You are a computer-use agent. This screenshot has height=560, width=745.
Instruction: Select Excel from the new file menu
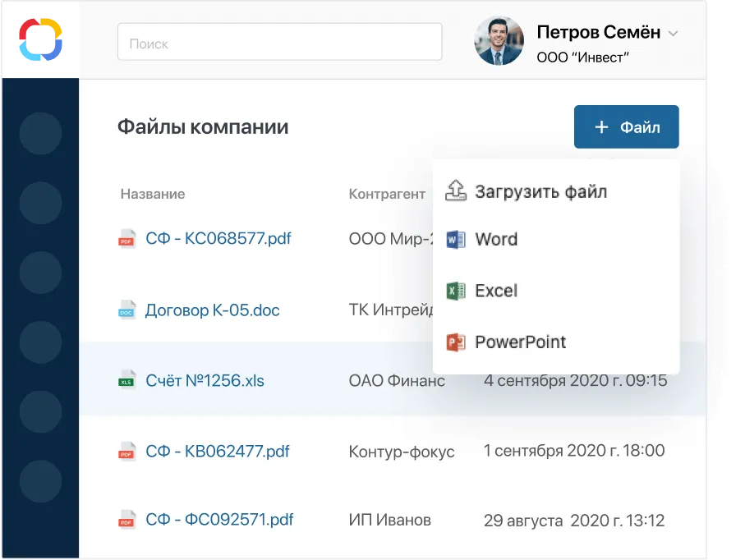click(494, 290)
